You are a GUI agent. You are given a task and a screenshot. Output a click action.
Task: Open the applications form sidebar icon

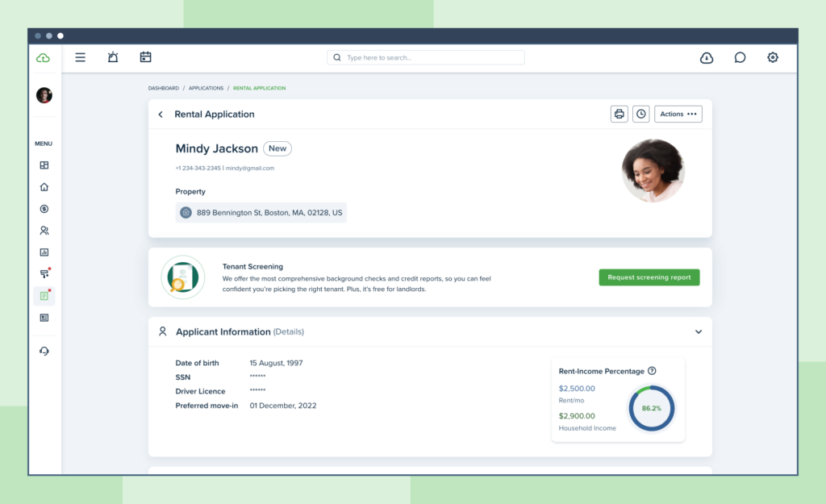(44, 296)
